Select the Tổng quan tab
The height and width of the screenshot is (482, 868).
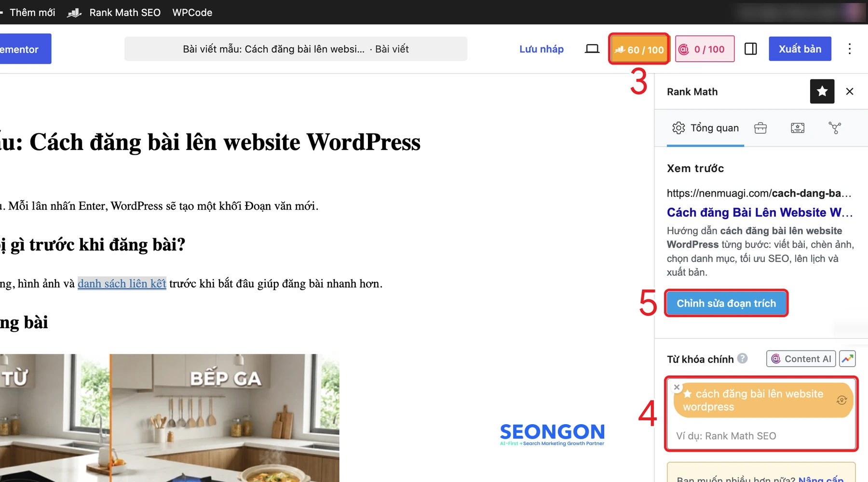pos(705,128)
